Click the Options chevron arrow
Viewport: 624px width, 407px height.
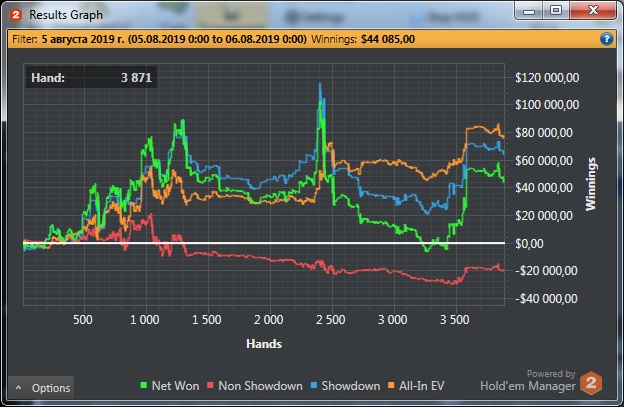(x=19, y=388)
